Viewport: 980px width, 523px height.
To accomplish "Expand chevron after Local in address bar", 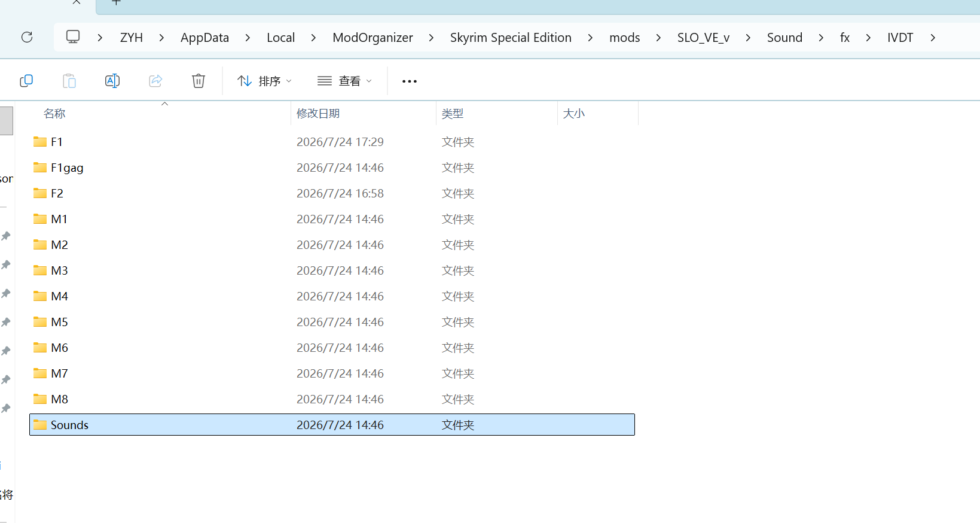I will click(313, 38).
